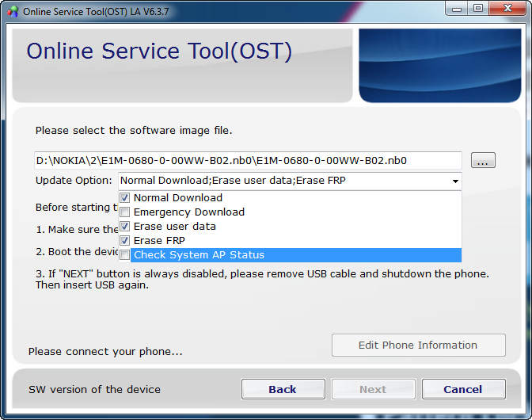Maximize the OST window

pyautogui.click(x=478, y=9)
